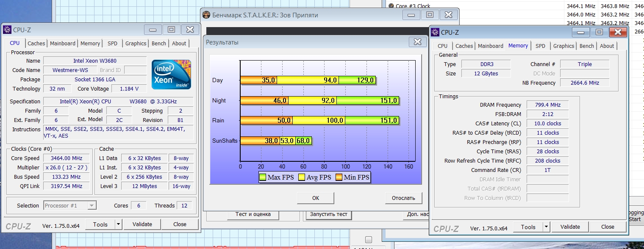Screen dimensions: 644x249
Task: Open Caches tab in right CPU-Z window
Action: (464, 46)
